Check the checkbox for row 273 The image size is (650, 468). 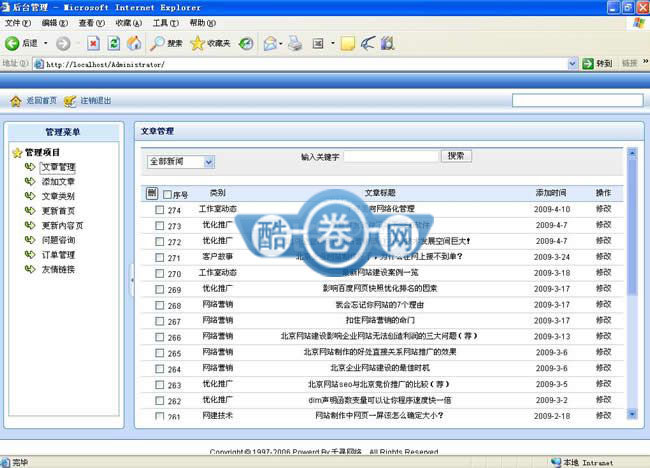(x=160, y=226)
